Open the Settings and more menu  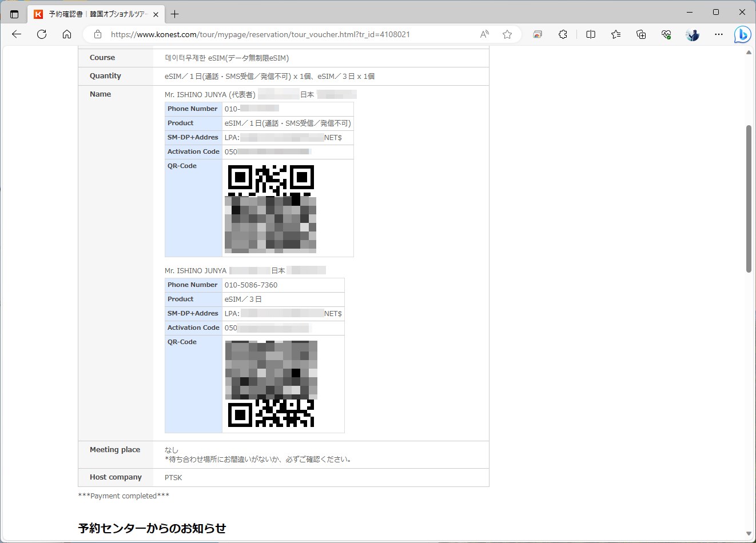coord(718,34)
